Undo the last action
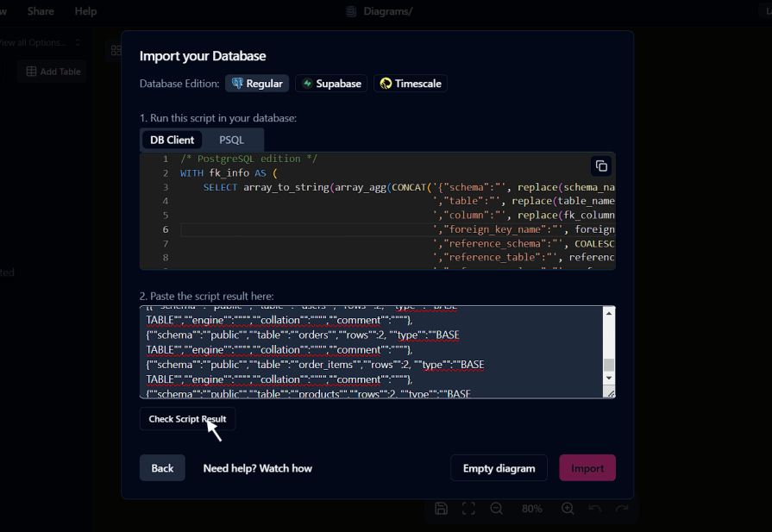 tap(595, 509)
